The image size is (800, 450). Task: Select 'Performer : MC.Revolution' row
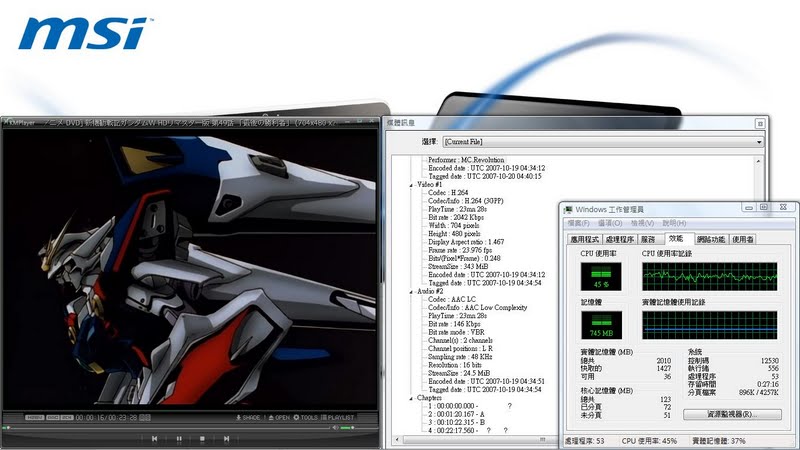click(466, 160)
